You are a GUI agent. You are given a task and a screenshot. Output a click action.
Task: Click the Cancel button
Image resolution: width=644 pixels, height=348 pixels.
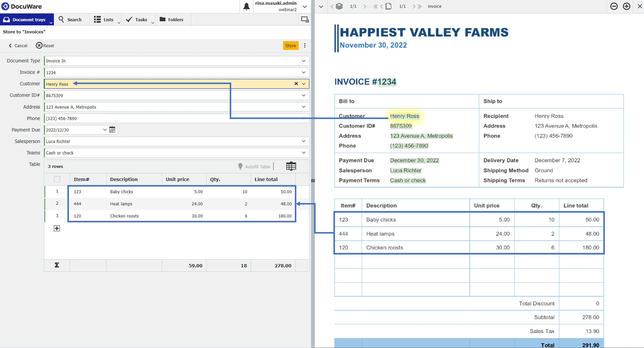click(x=18, y=46)
